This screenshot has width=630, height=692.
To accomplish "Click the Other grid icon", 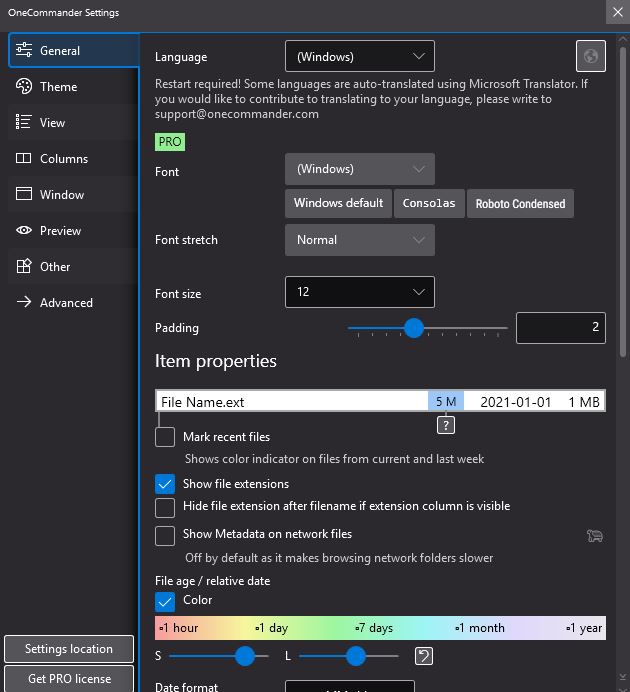I will pyautogui.click(x=24, y=266).
